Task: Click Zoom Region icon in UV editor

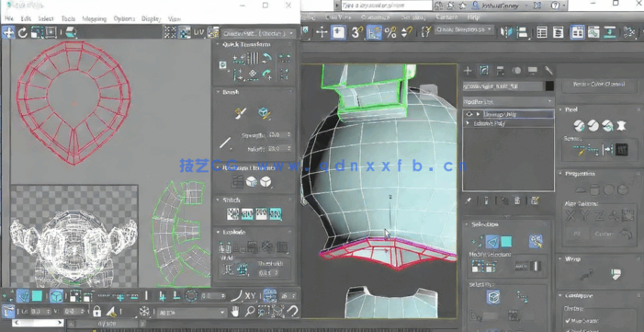Action: [x=264, y=311]
